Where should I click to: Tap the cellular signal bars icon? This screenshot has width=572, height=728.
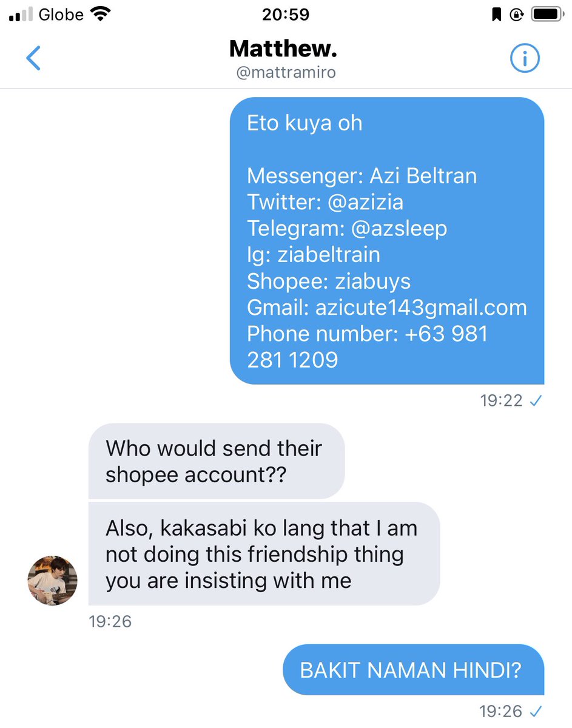point(22,15)
